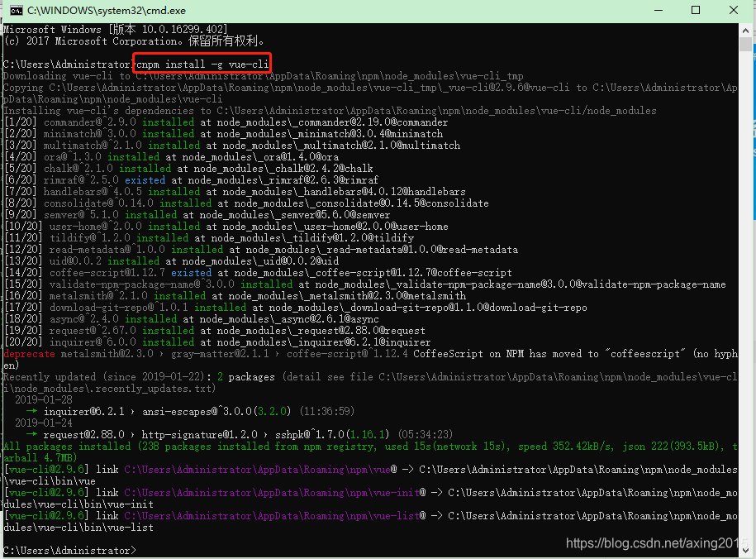Click the '[14/20] coffee-script' line
756x559 pixels.
click(258, 273)
